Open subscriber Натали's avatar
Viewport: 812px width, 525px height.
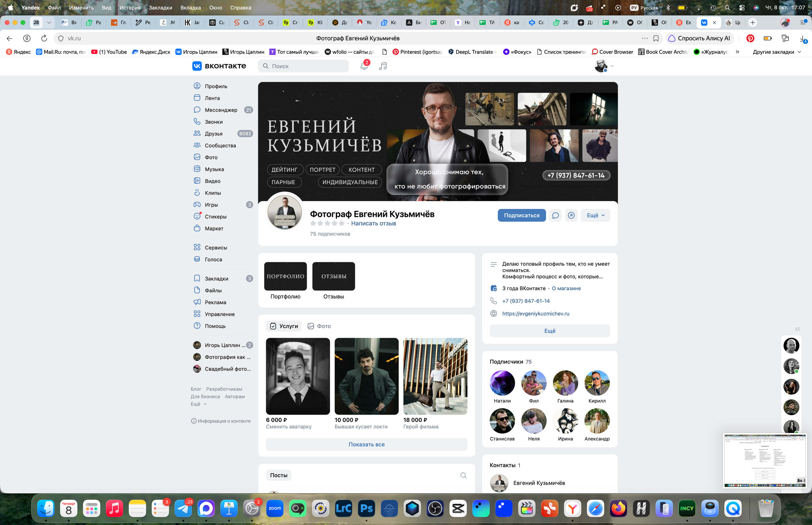pos(502,383)
